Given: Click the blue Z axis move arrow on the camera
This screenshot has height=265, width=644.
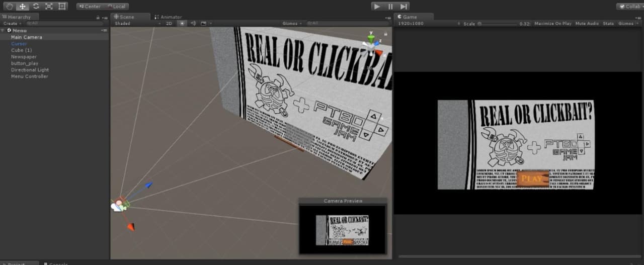Looking at the screenshot, I should coord(148,185).
